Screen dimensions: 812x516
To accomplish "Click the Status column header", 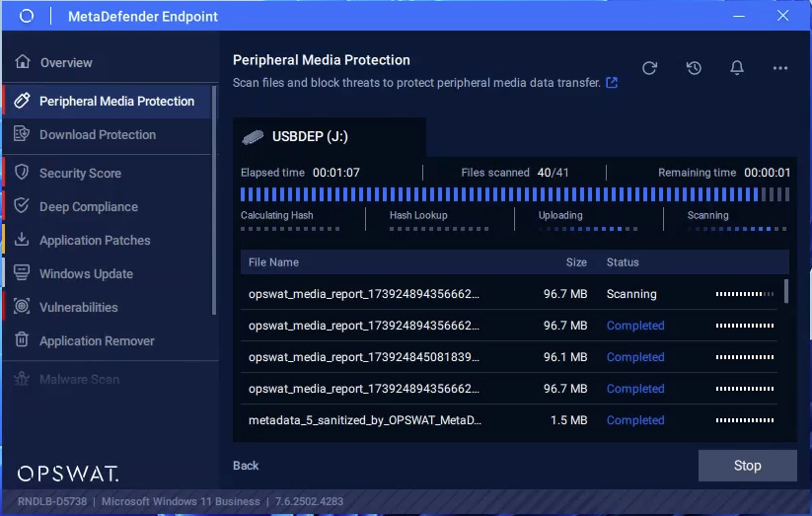I will coord(623,262).
